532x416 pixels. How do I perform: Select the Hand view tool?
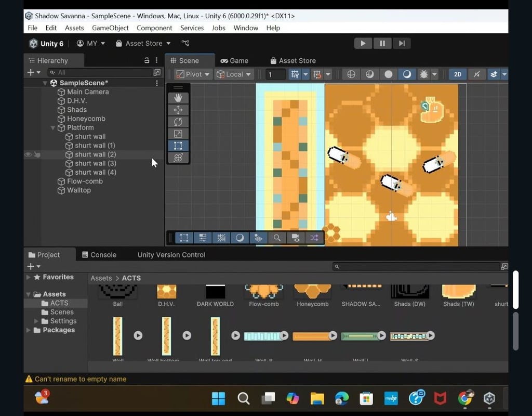click(178, 98)
